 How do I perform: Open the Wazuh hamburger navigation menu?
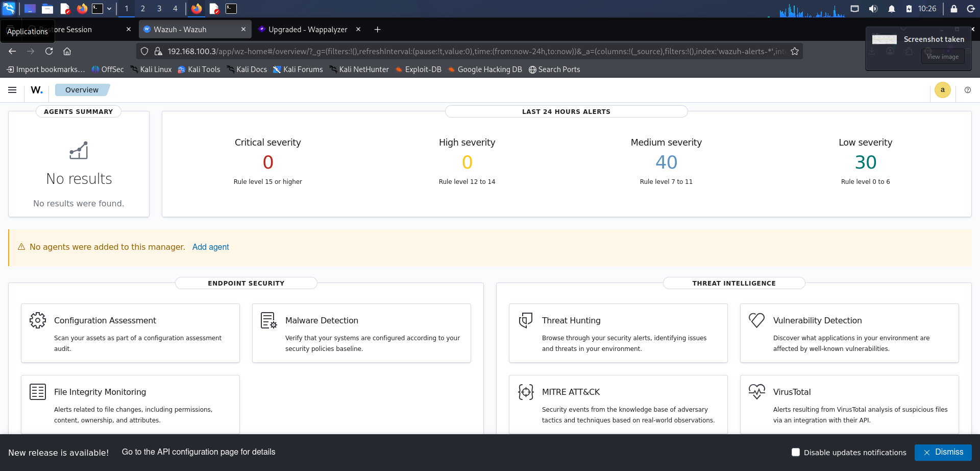[12, 90]
